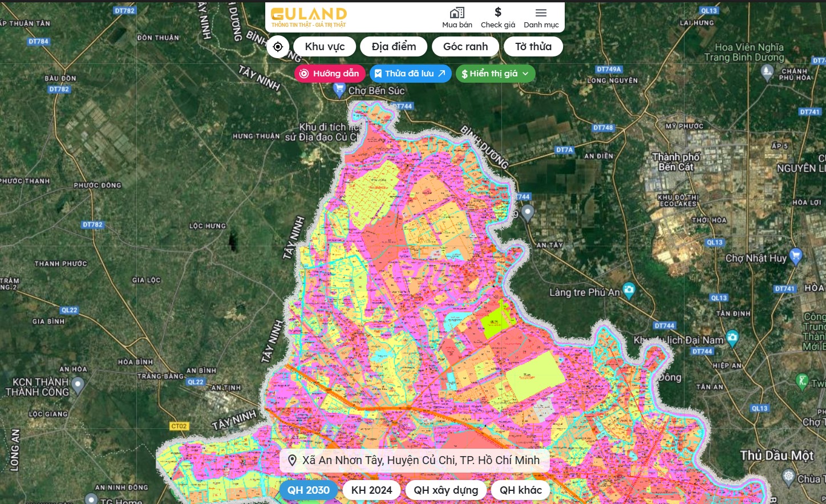This screenshot has height=504, width=826.
Task: Switch to the QH 2030 tab
Action: click(309, 490)
